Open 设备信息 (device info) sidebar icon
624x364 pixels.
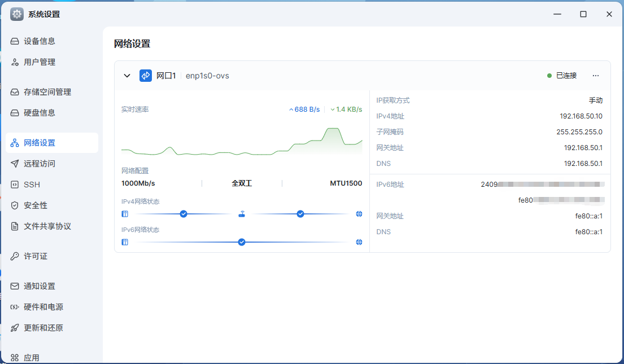coord(15,41)
